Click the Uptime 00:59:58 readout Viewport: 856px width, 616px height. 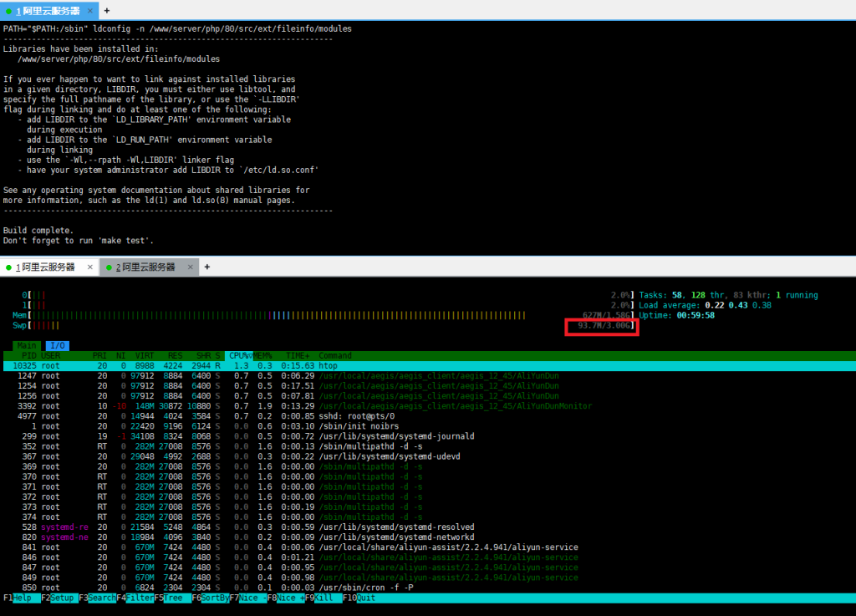[x=676, y=315]
